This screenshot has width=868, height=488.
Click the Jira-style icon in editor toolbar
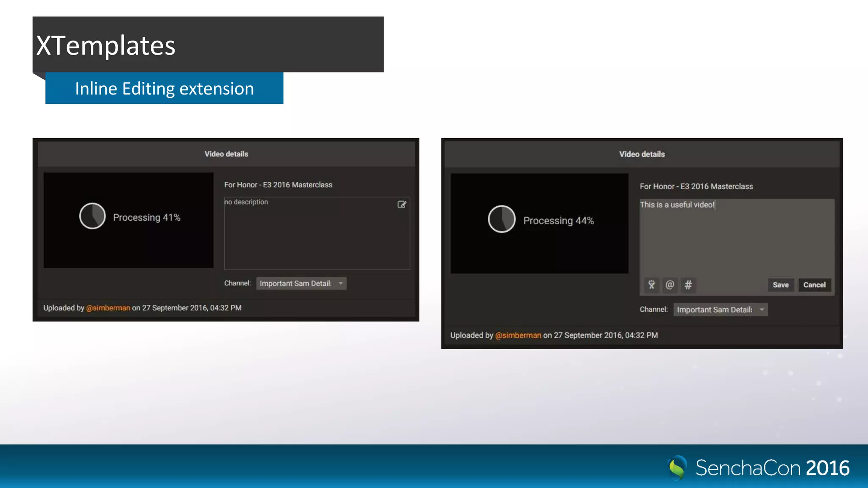click(x=651, y=285)
